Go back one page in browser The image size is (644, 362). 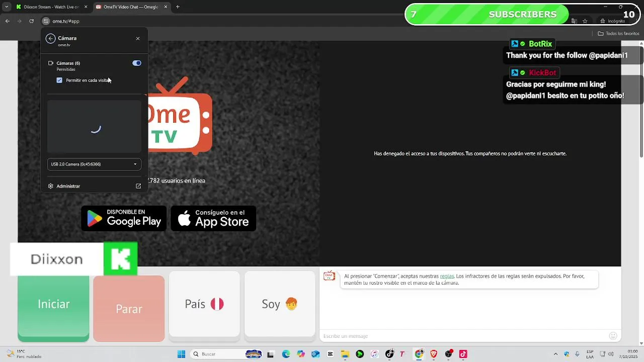click(7, 21)
